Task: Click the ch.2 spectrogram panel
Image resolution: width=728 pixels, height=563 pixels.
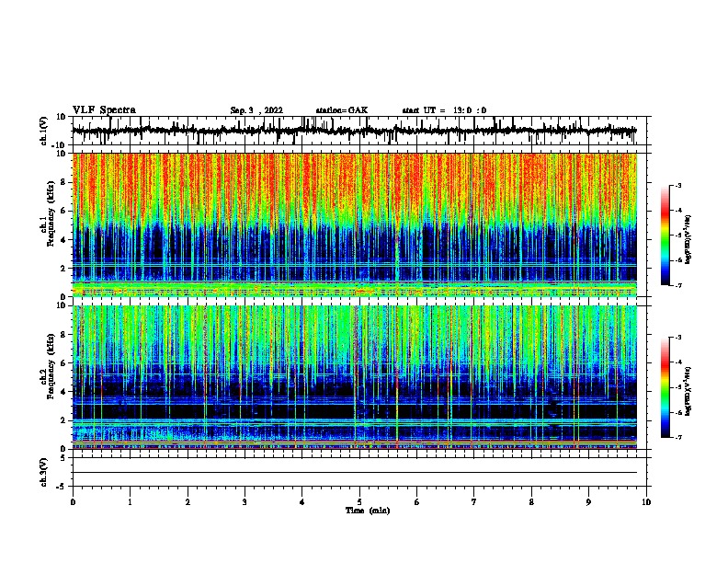Action: pos(355,377)
